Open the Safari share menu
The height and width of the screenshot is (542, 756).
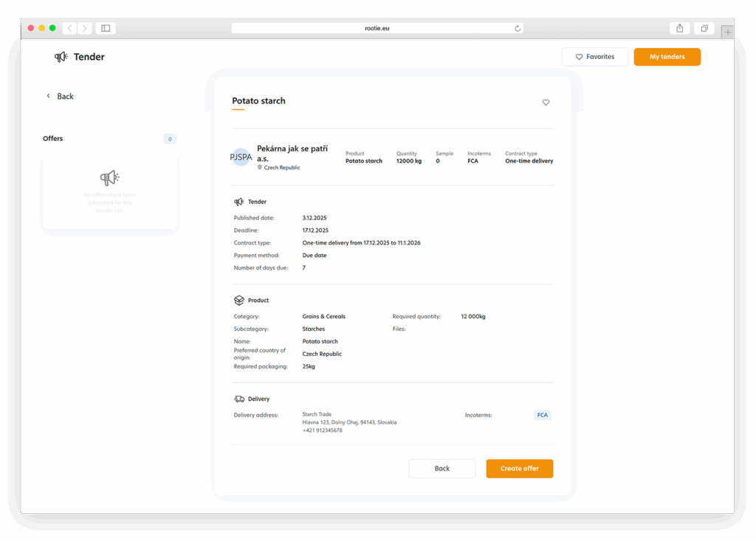click(x=679, y=28)
